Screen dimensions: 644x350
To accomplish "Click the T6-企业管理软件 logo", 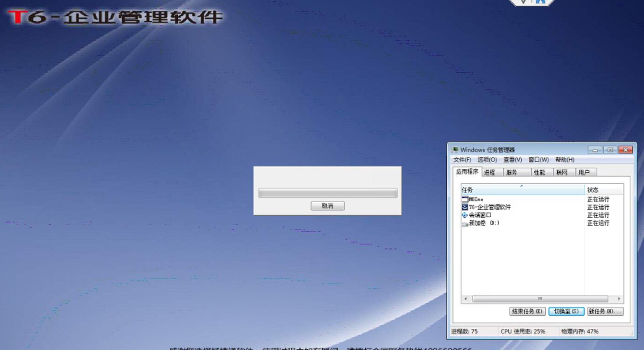I will 115,16.
